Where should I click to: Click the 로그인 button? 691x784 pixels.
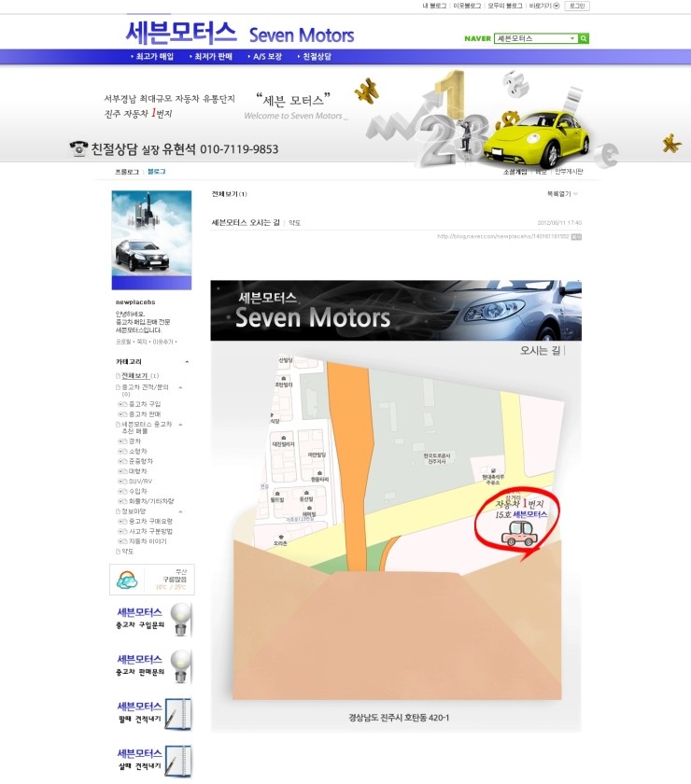pyautogui.click(x=577, y=6)
